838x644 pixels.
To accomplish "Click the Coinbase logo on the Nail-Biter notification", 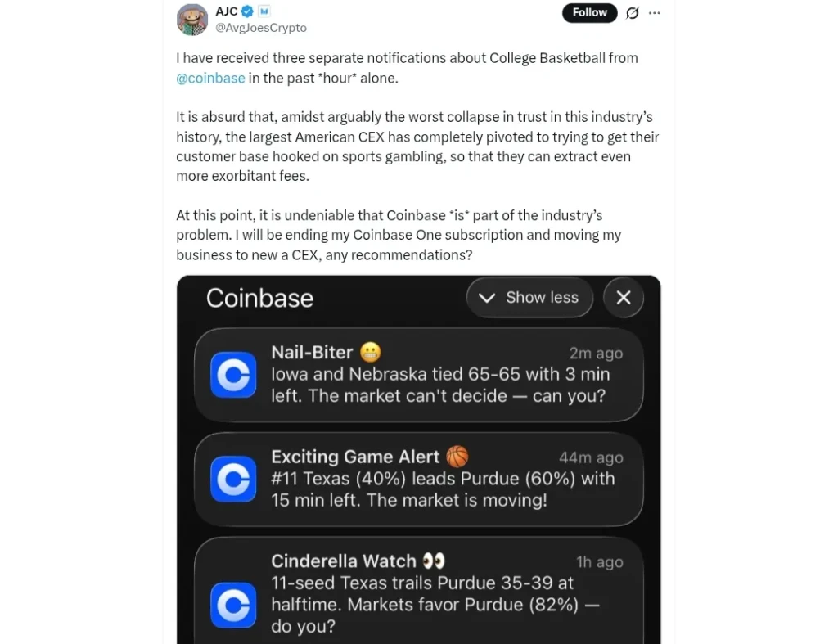I will click(x=232, y=374).
